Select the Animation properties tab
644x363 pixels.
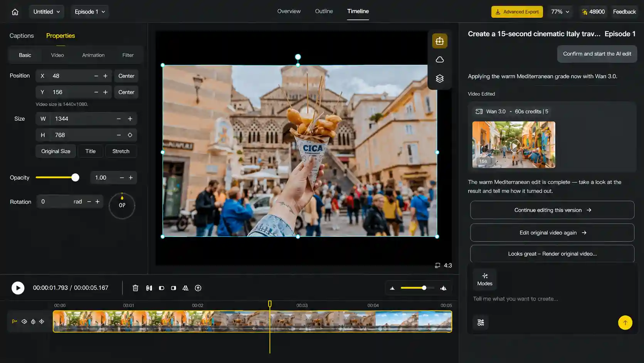coord(93,55)
